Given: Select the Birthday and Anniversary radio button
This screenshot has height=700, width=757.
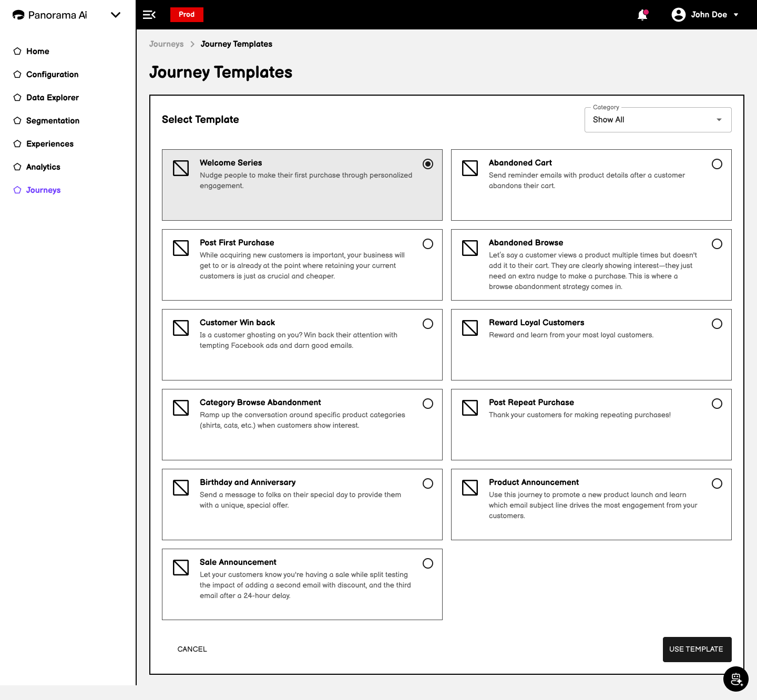Looking at the screenshot, I should click(428, 483).
